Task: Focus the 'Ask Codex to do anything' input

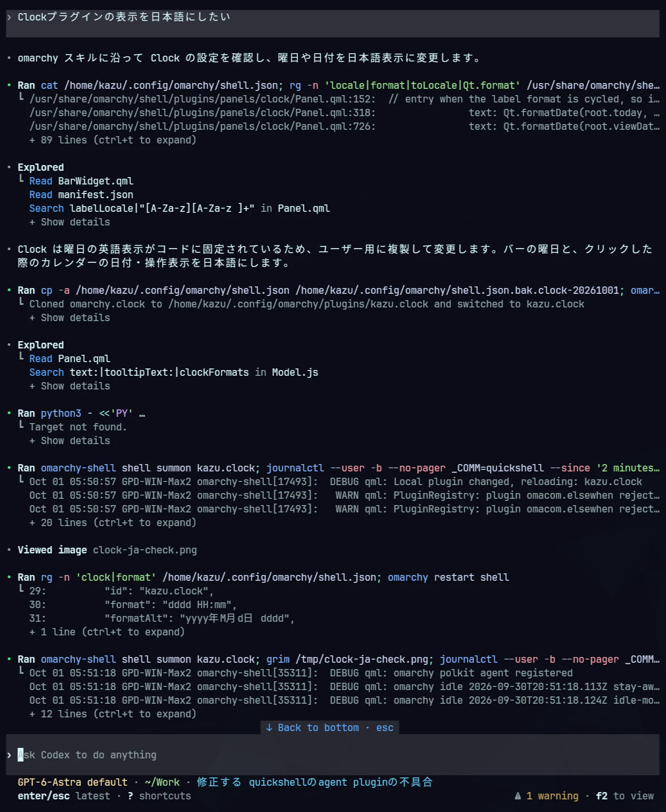Action: (332, 755)
